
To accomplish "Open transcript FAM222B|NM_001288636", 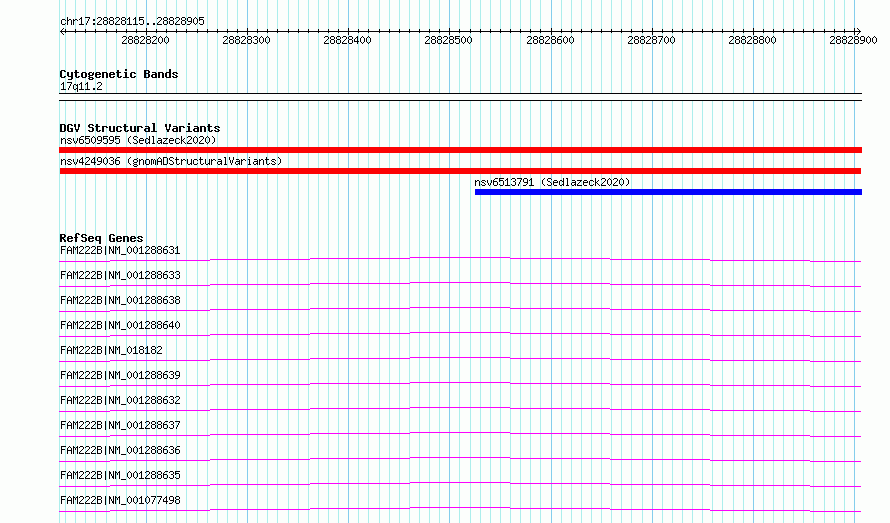I will click(120, 450).
